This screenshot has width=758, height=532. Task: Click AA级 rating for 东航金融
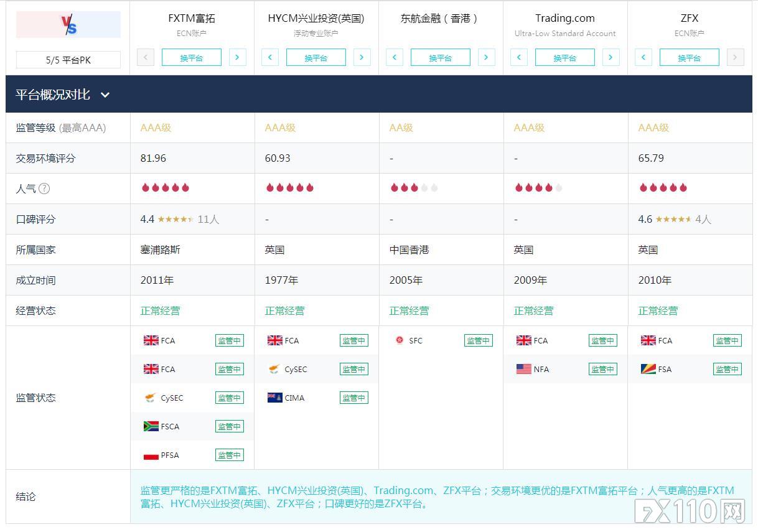pyautogui.click(x=401, y=128)
